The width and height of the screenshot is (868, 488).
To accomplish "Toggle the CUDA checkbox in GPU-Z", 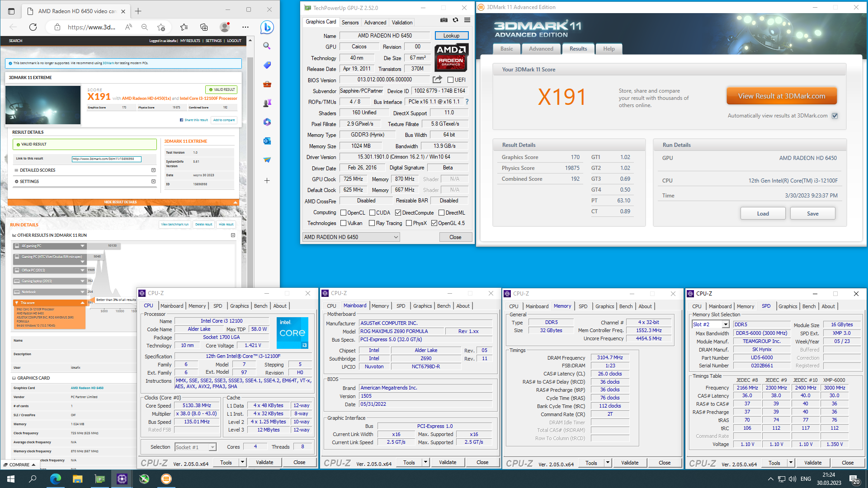I will tap(372, 213).
